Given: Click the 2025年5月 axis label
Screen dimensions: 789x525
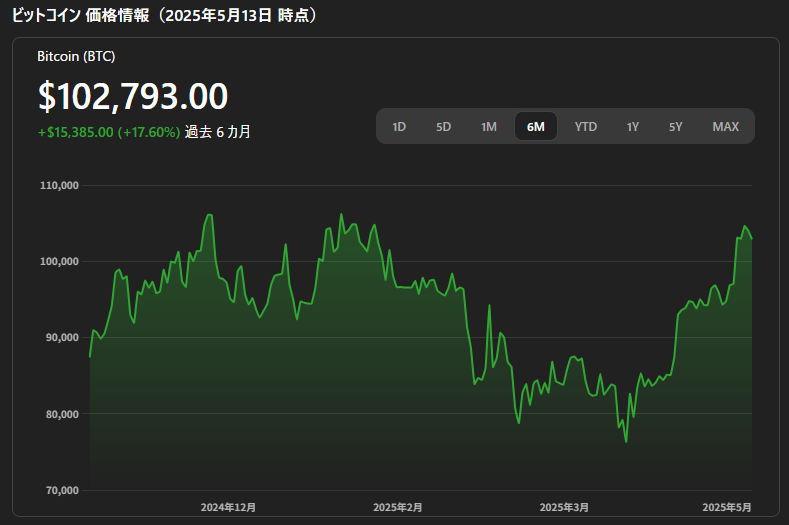Looking at the screenshot, I should click(x=727, y=507).
